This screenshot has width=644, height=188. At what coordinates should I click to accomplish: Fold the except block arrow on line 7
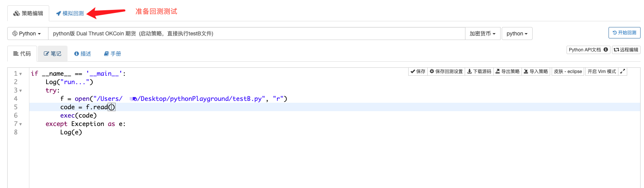[x=21, y=124]
